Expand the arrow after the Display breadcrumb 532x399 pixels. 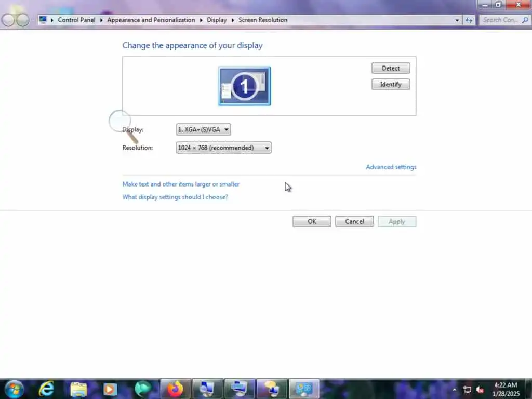(233, 20)
